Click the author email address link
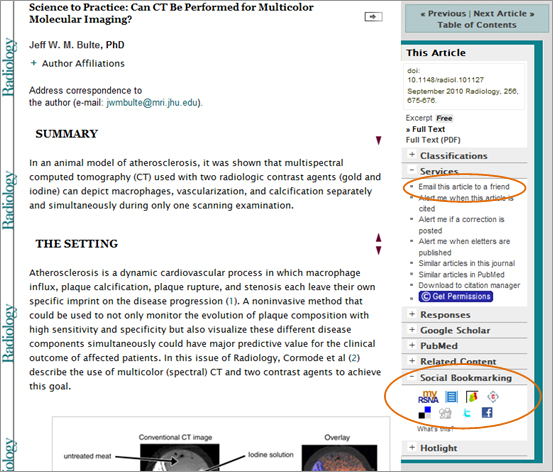553x472 pixels. pyautogui.click(x=152, y=103)
